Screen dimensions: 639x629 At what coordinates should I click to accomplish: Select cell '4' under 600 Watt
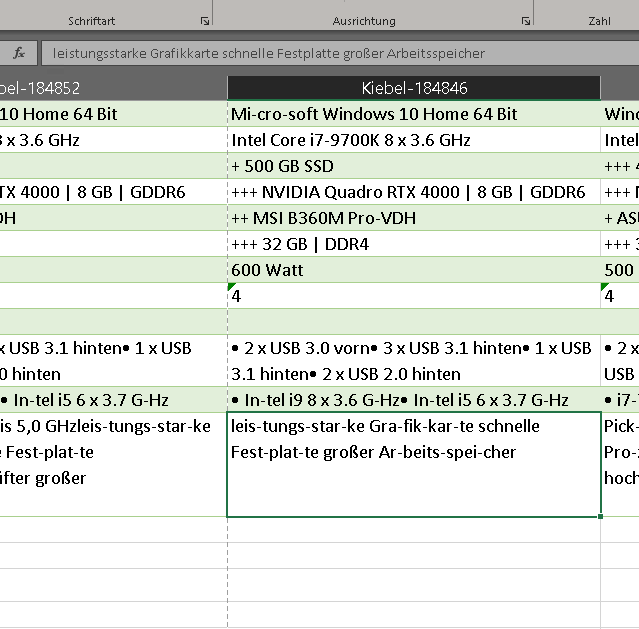414,296
